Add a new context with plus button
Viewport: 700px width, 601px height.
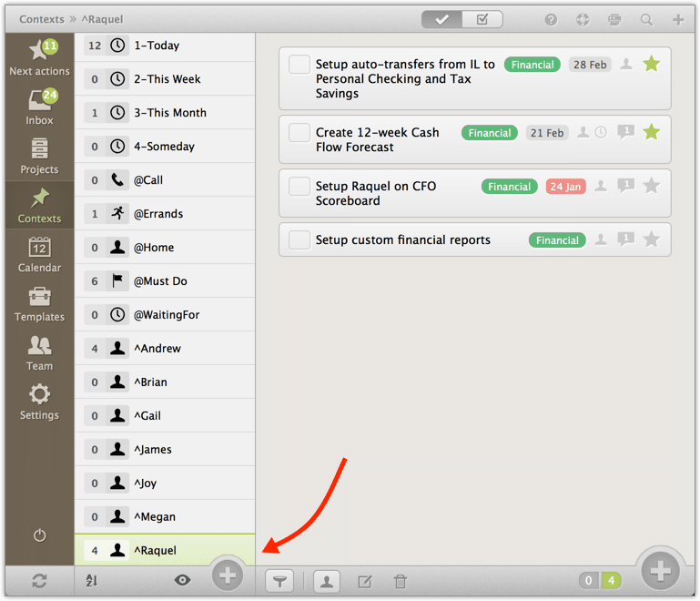pos(228,576)
